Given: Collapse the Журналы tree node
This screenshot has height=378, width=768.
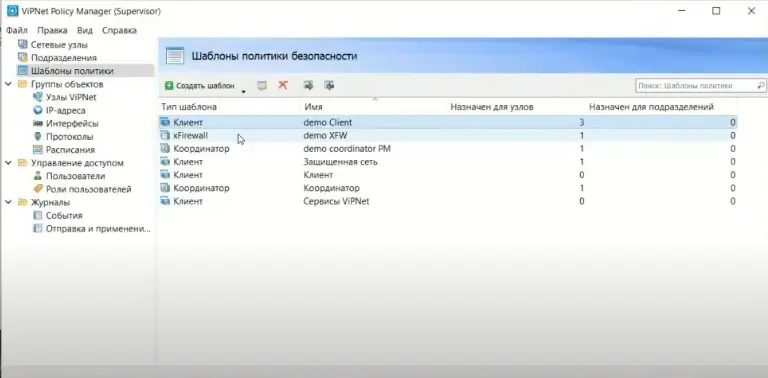Looking at the screenshot, I should pyautogui.click(x=8, y=202).
